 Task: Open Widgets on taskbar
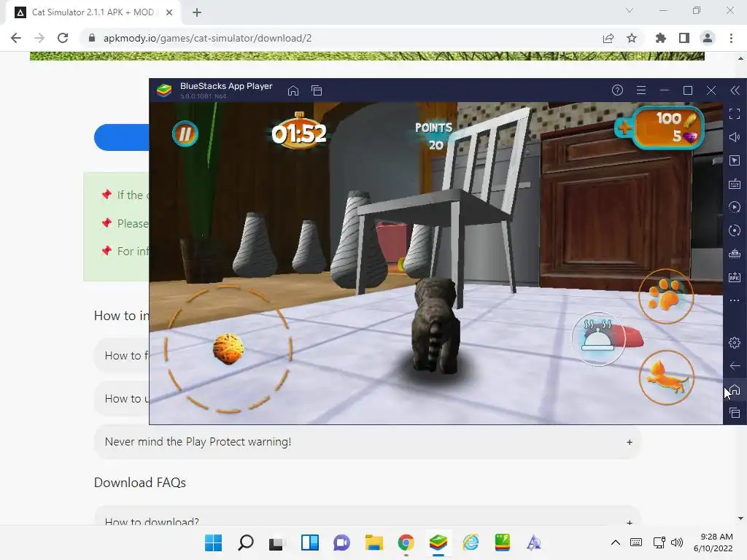tap(309, 542)
